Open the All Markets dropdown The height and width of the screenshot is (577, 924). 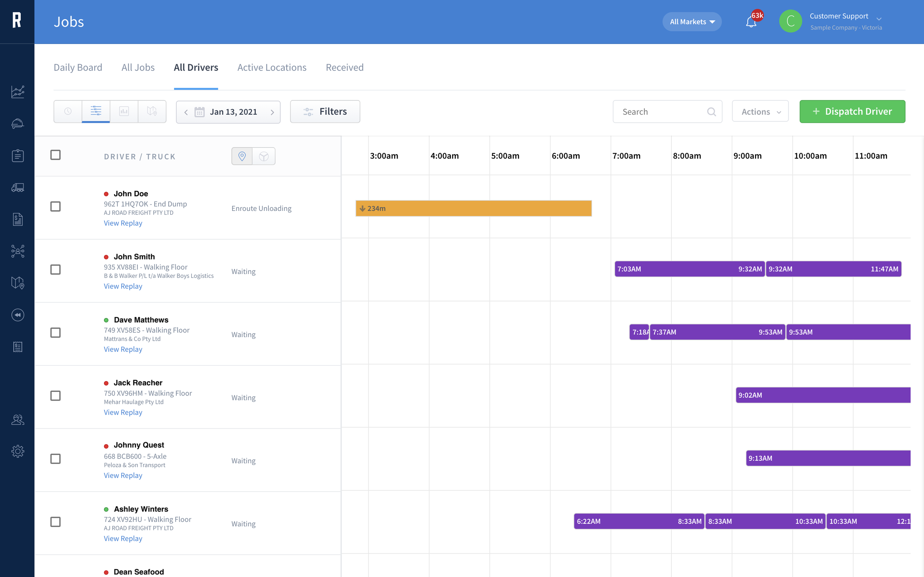(692, 22)
